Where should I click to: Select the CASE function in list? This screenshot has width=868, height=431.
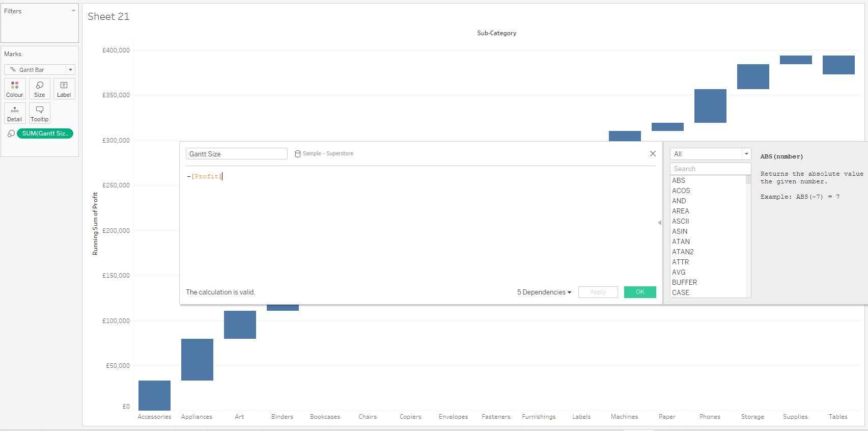point(681,292)
